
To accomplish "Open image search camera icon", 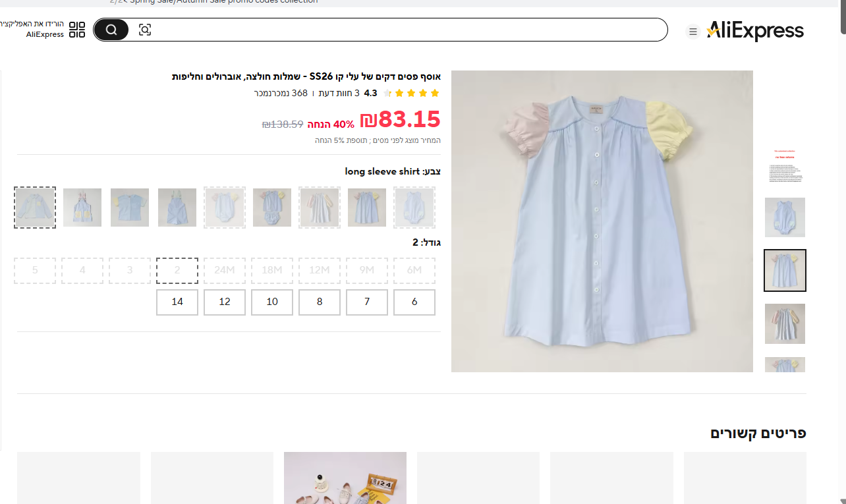I will click(x=145, y=30).
